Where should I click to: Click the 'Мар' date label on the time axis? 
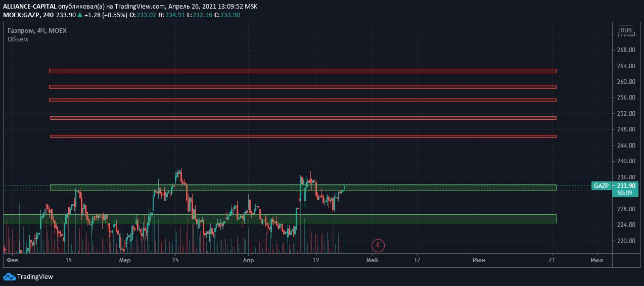click(x=125, y=261)
